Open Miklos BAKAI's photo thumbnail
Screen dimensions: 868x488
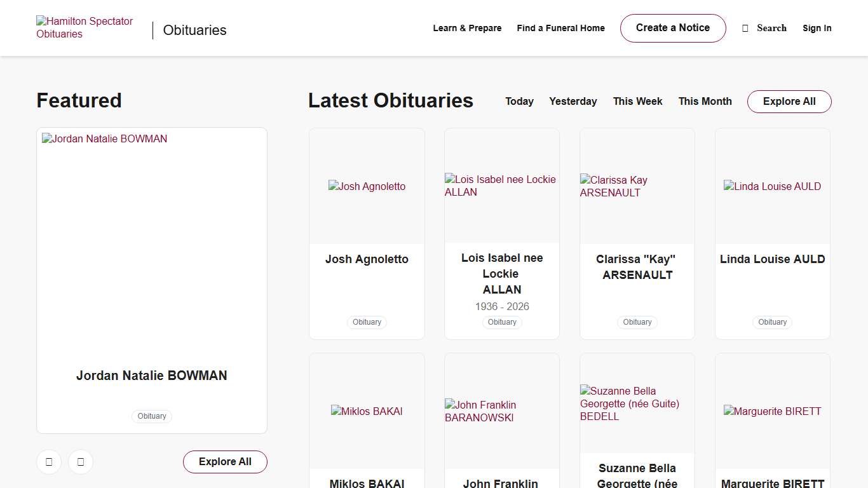[x=367, y=411]
